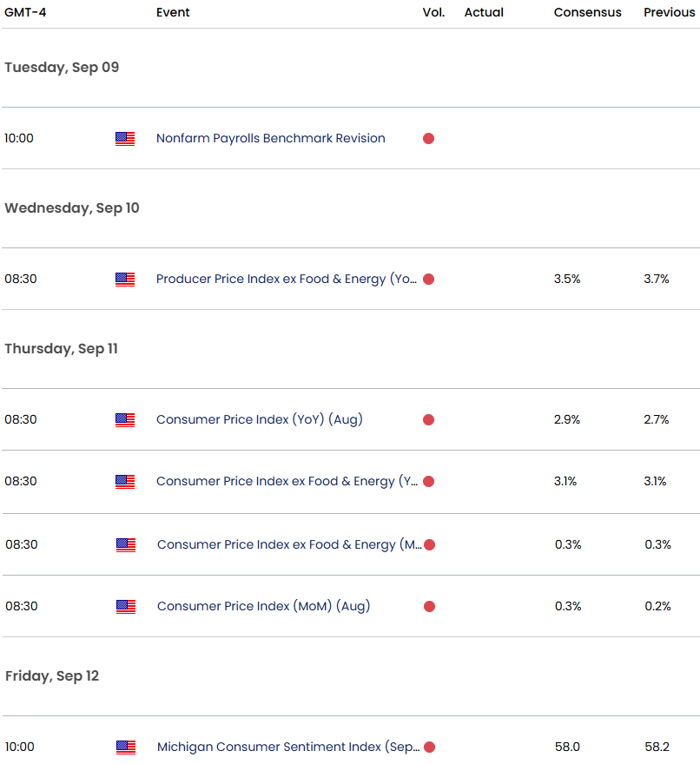
Task: Click the Consensus column header
Action: coord(587,13)
